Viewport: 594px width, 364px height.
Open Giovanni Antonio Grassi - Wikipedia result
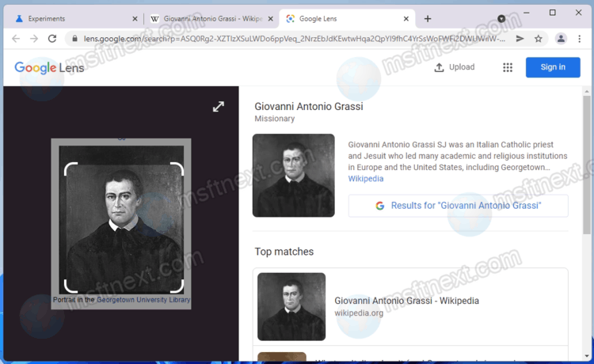point(406,301)
